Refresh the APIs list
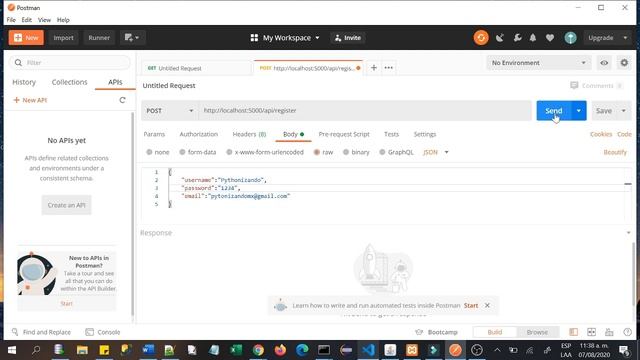This screenshot has width=640, height=360. point(122,100)
